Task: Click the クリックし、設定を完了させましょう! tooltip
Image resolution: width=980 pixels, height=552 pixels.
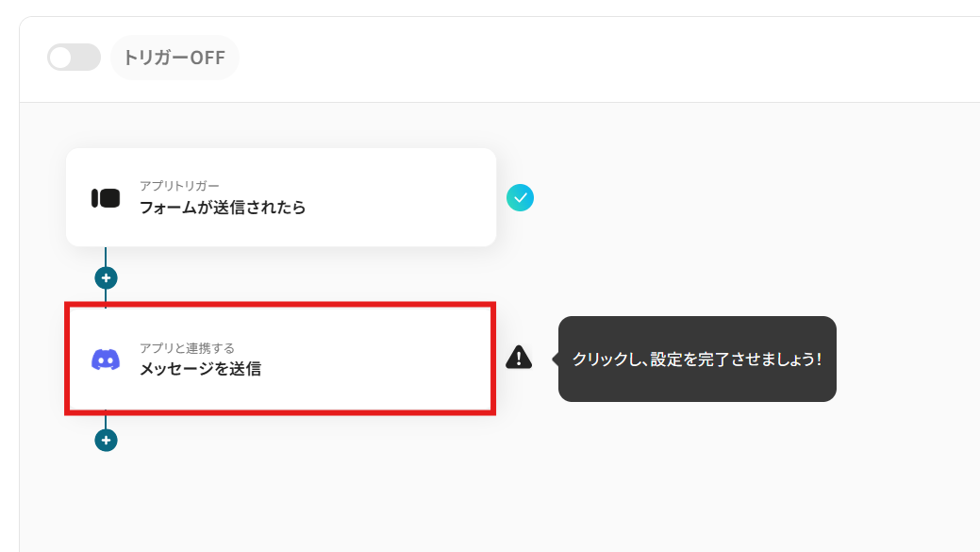Action: point(697,359)
